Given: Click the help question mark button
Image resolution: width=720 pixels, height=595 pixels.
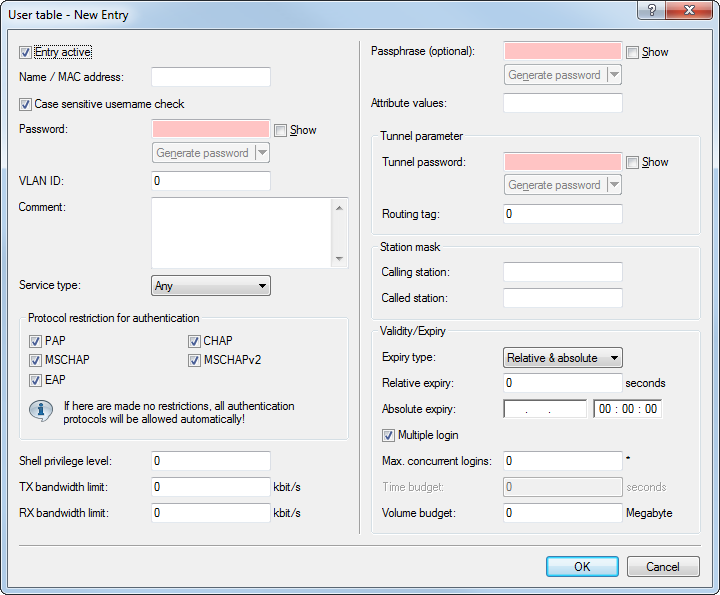Looking at the screenshot, I should click(x=651, y=12).
